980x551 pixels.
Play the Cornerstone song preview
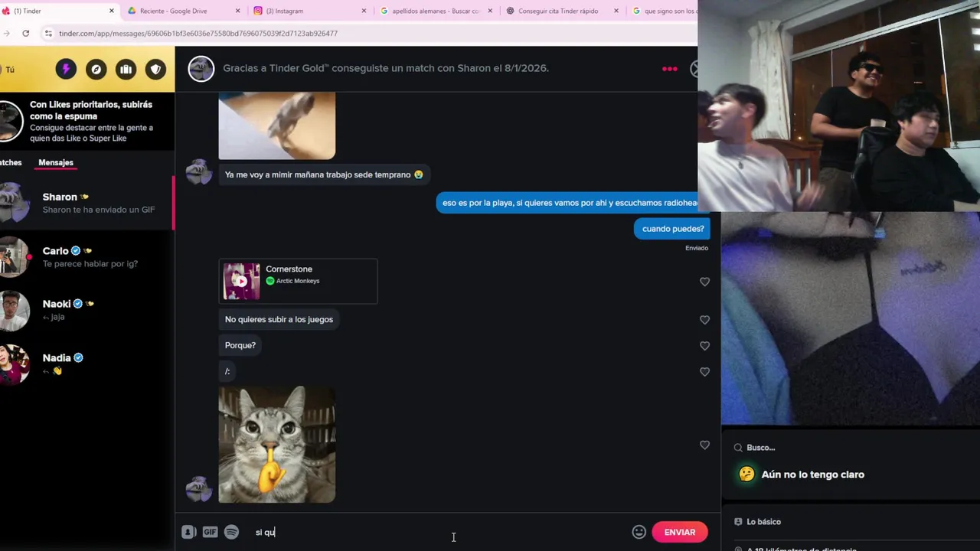click(x=241, y=281)
